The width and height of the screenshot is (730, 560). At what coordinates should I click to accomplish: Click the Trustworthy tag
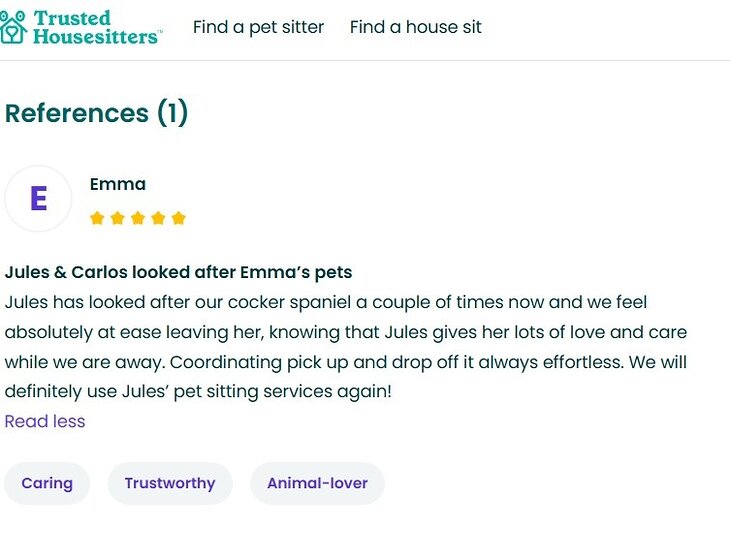170,483
